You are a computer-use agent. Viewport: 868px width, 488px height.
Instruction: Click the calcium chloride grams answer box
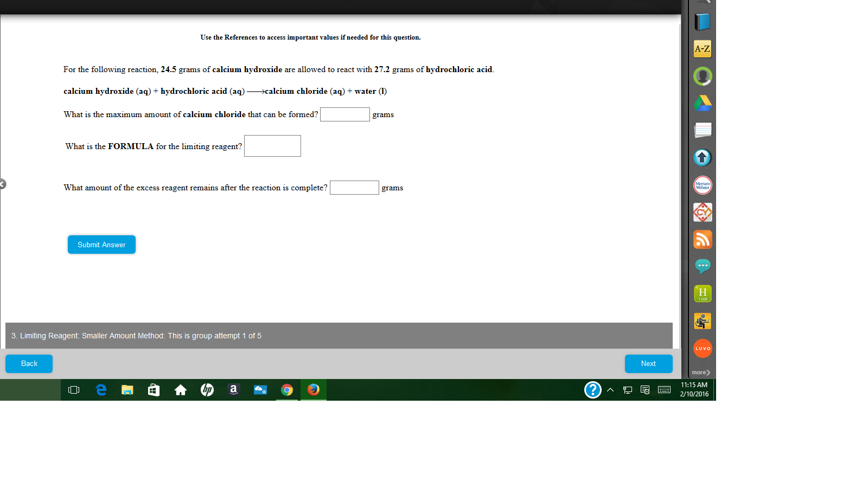pyautogui.click(x=344, y=114)
